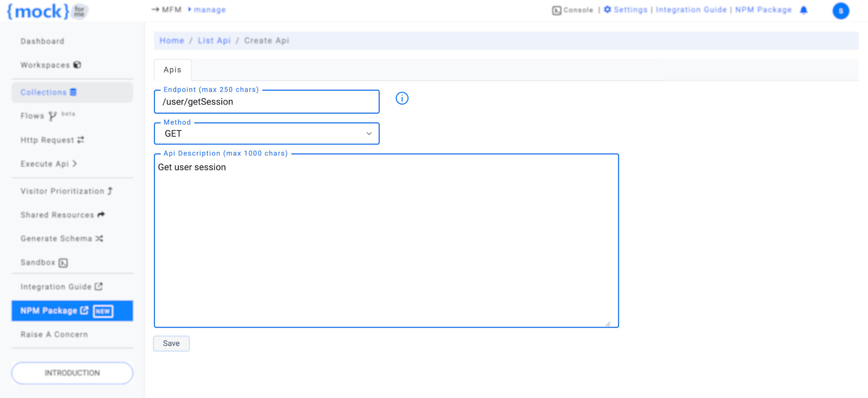Click the Create Api breadcrumb text
Image resolution: width=868 pixels, height=398 pixels.
click(x=266, y=40)
